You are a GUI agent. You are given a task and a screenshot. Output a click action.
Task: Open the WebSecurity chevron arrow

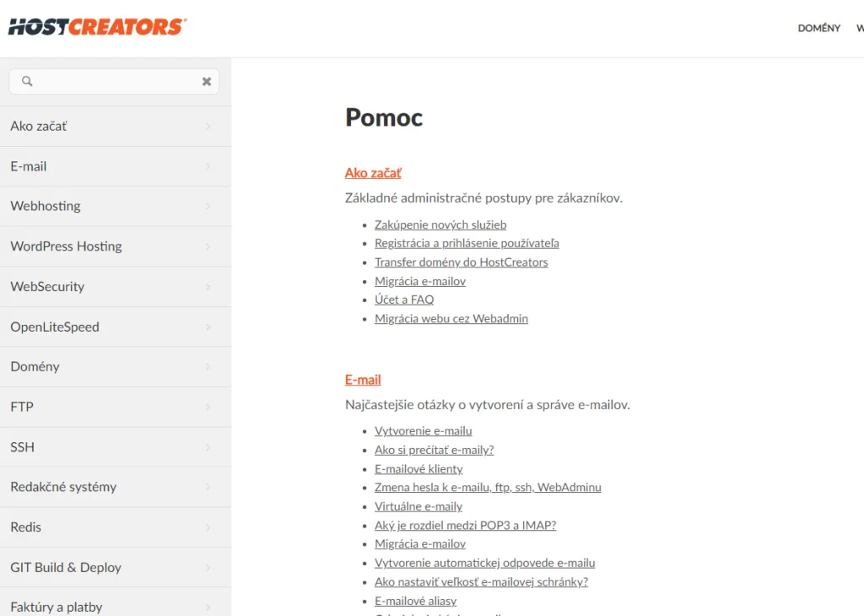pos(208,287)
